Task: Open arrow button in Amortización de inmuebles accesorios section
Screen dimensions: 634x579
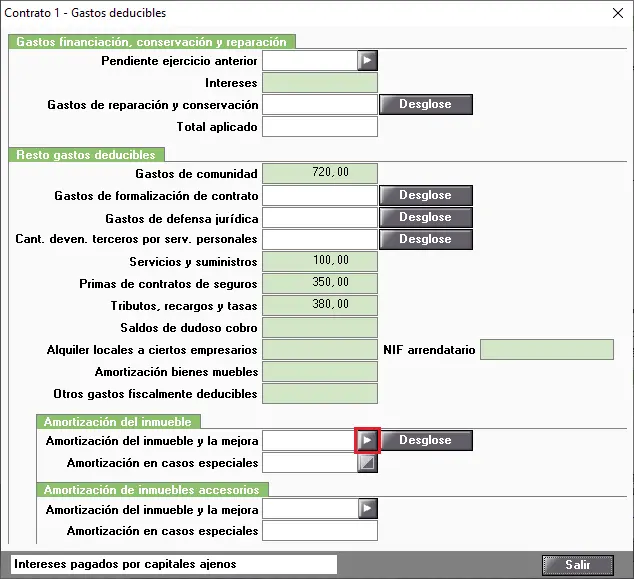Action: (367, 509)
